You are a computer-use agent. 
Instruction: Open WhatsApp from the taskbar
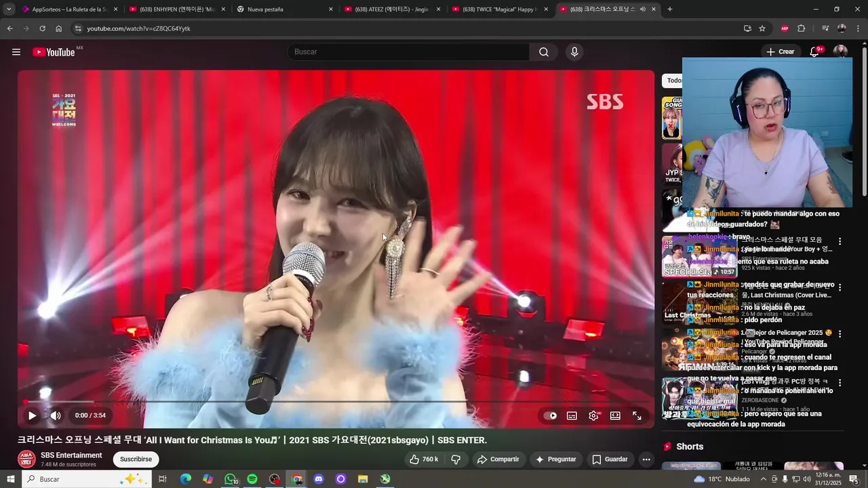(x=230, y=479)
